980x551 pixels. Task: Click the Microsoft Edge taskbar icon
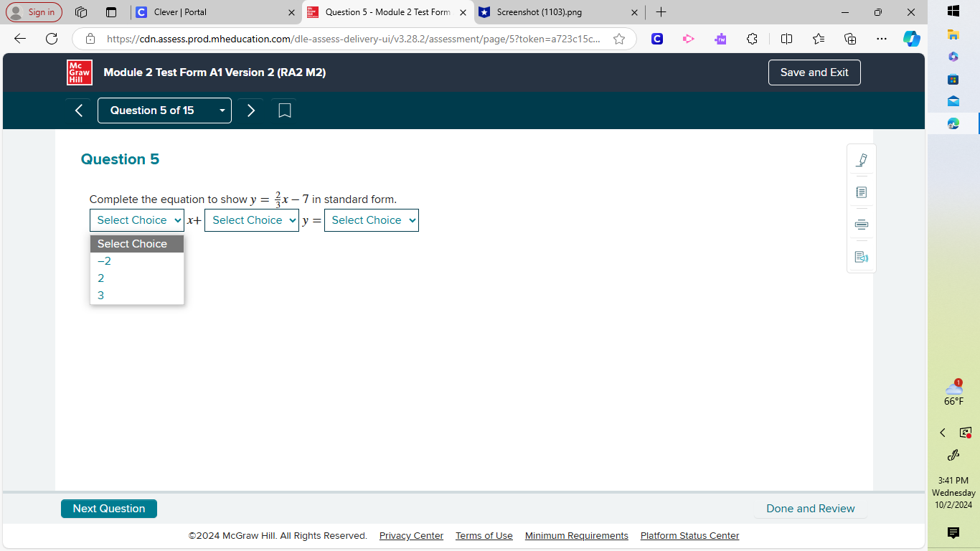953,123
